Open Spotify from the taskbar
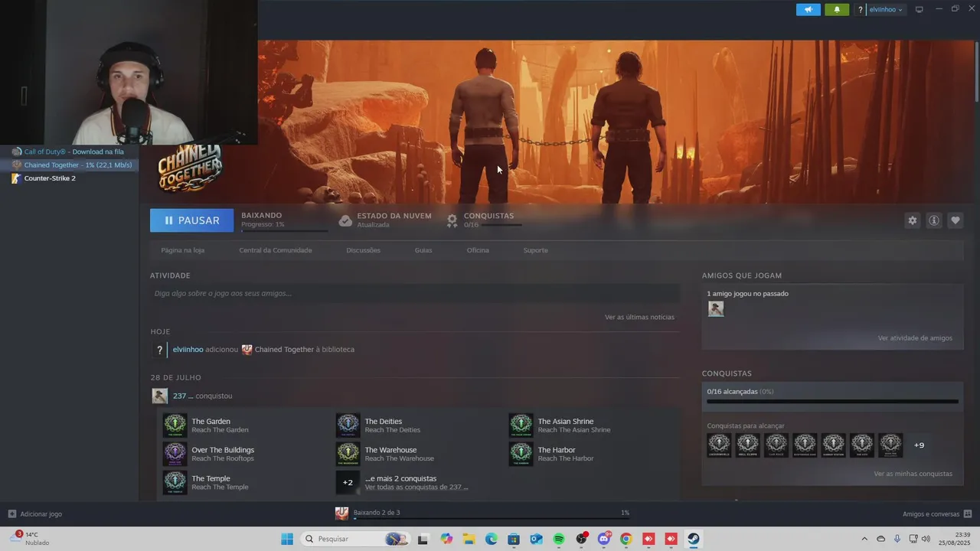This screenshot has width=980, height=551. (x=559, y=540)
